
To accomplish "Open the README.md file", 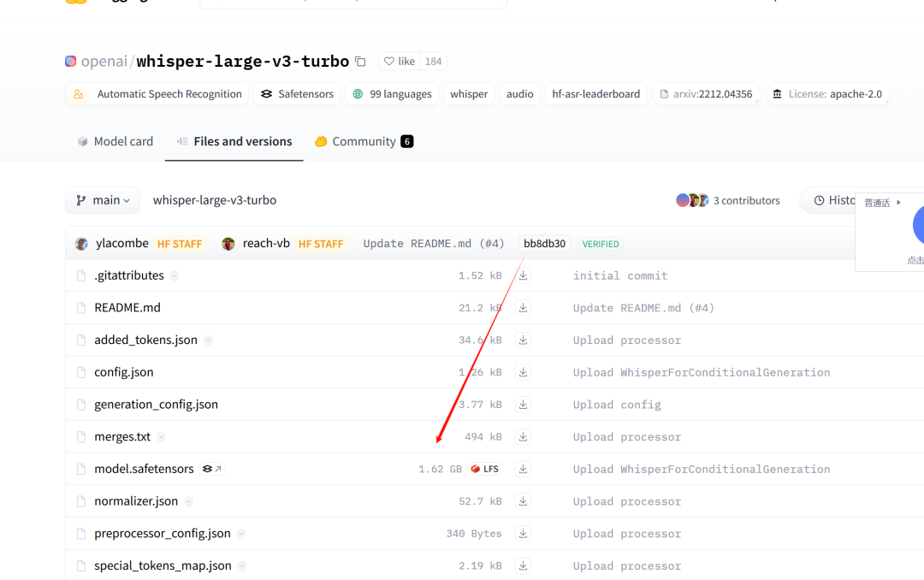I will pyautogui.click(x=127, y=308).
